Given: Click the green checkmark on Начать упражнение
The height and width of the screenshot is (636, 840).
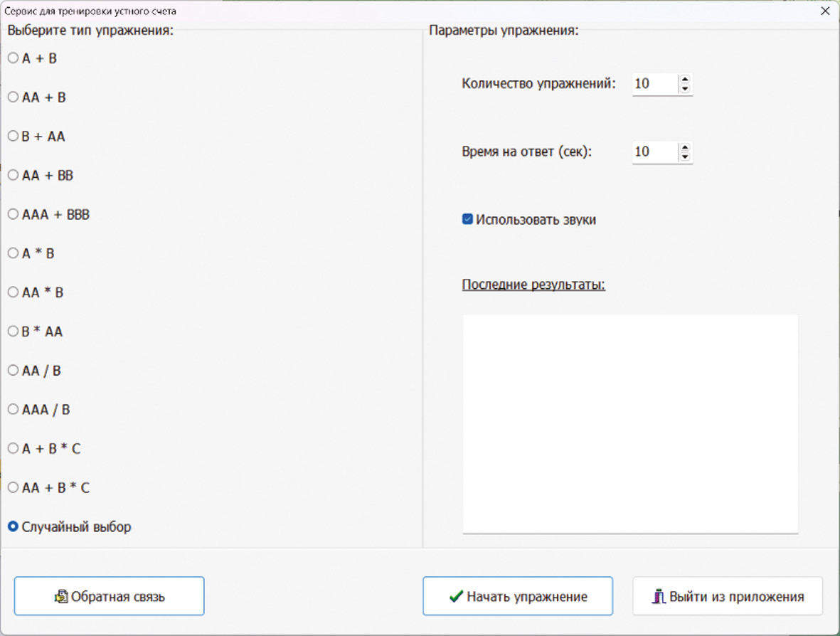Looking at the screenshot, I should click(x=456, y=597).
